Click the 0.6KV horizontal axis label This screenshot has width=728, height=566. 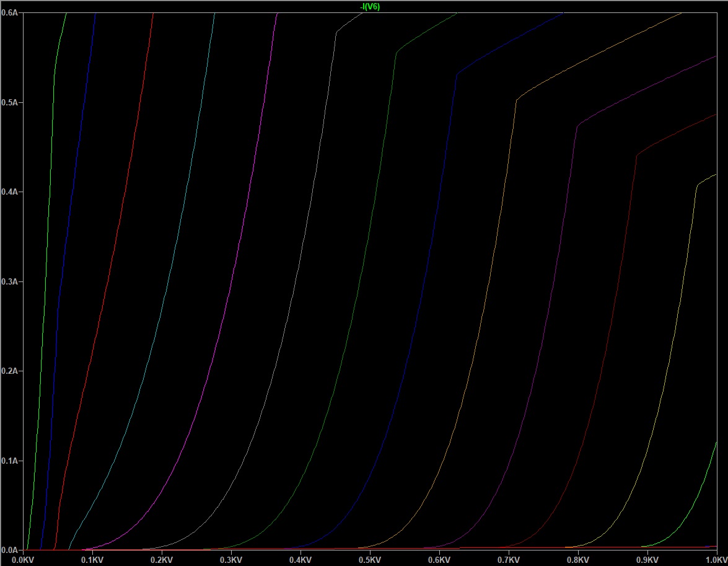click(439, 560)
